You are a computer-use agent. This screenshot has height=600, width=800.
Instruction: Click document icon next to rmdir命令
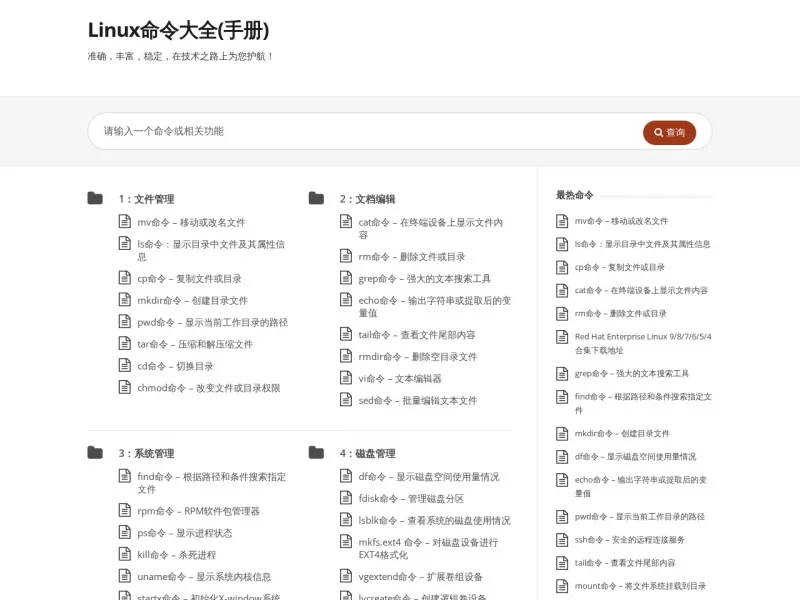346,356
